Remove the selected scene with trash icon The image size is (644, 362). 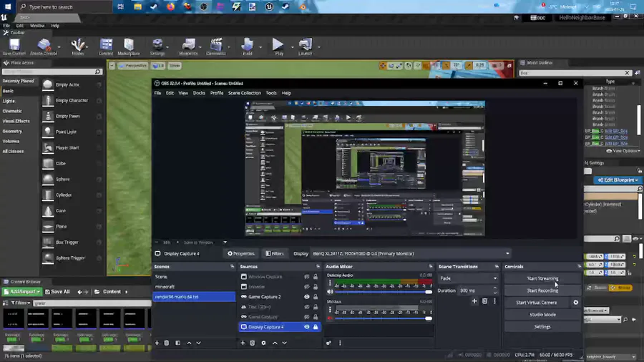166,343
